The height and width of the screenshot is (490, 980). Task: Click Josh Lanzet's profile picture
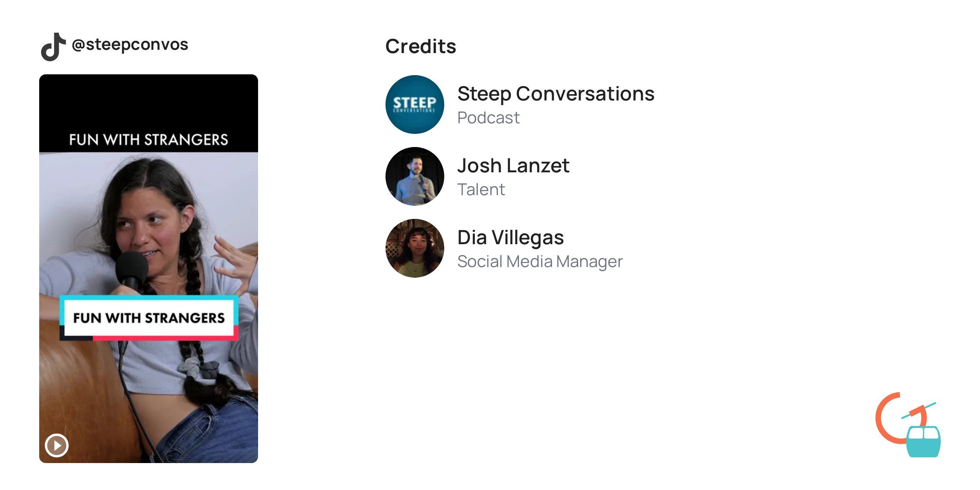tap(414, 176)
